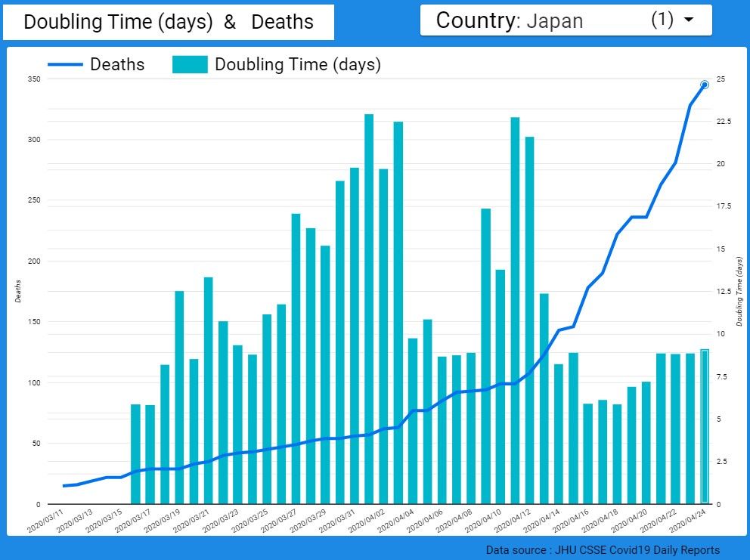Click the chart title Doubling Time & Deaths

tap(168, 22)
